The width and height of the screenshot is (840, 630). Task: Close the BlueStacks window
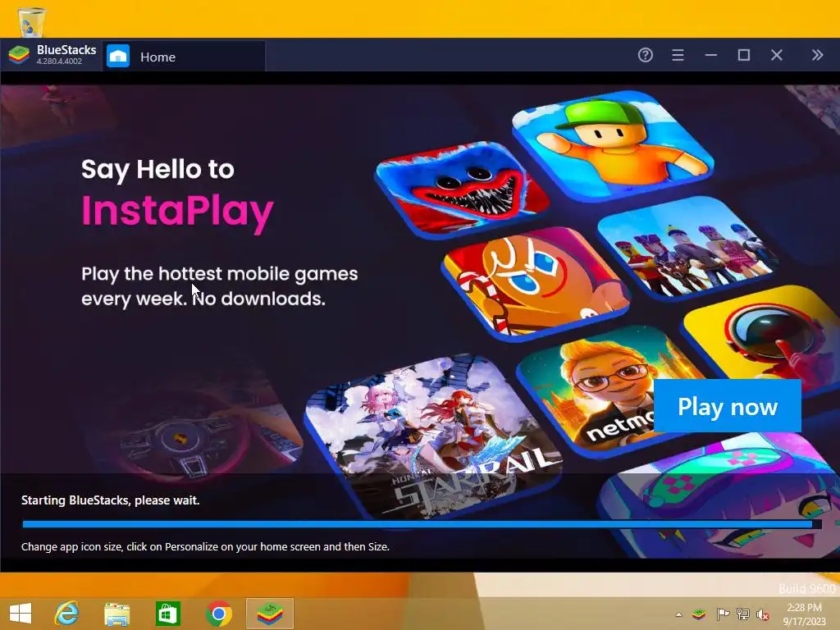[777, 55]
